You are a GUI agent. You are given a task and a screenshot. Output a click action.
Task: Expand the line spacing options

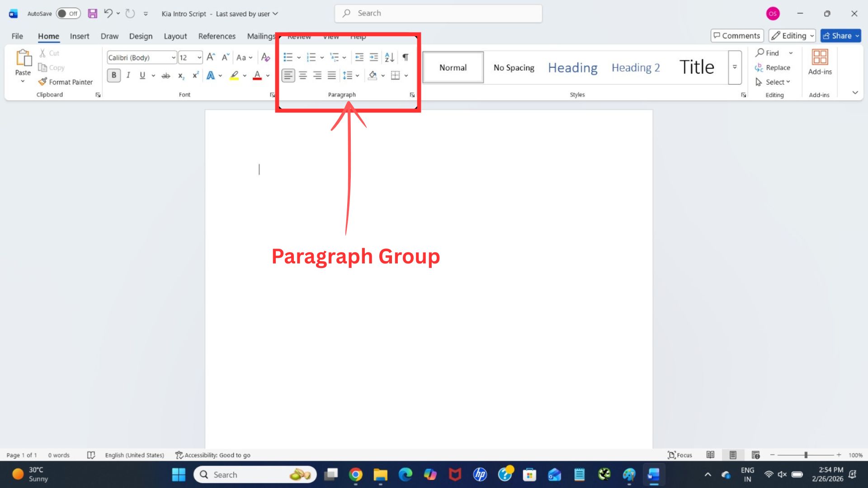358,75
